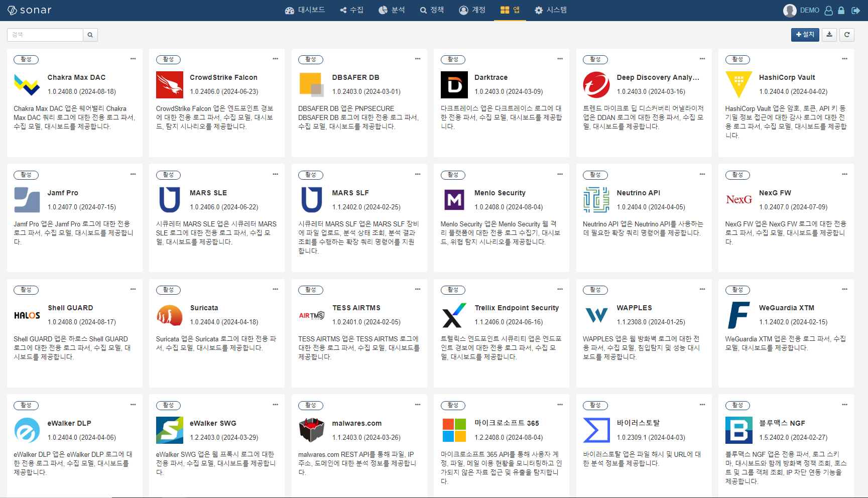Click the MARS SLF app icon

coord(312,200)
